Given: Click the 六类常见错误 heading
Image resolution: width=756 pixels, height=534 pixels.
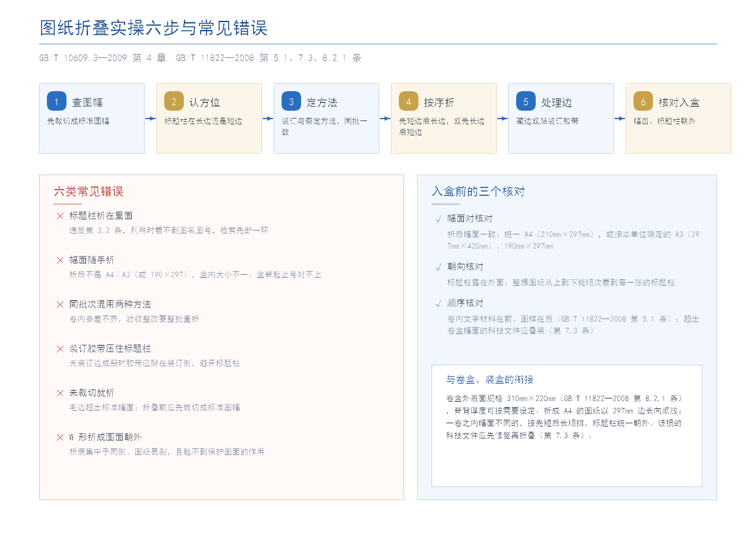Looking at the screenshot, I should click(x=89, y=191).
